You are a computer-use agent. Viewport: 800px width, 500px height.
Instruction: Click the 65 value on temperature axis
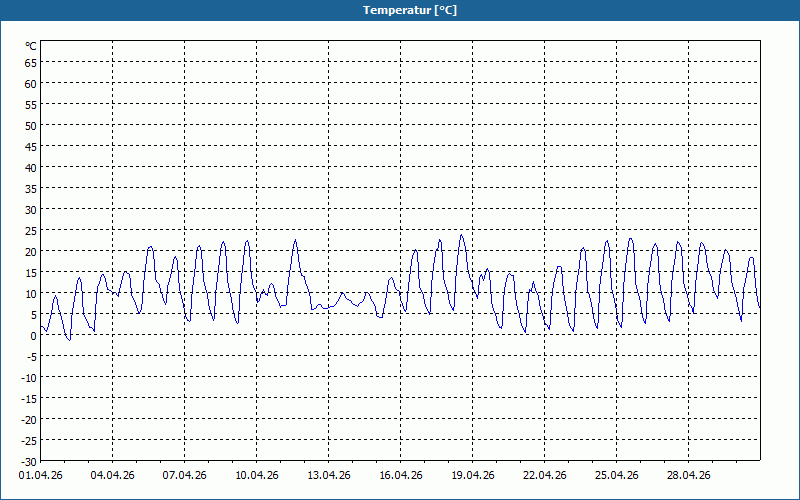(x=31, y=63)
